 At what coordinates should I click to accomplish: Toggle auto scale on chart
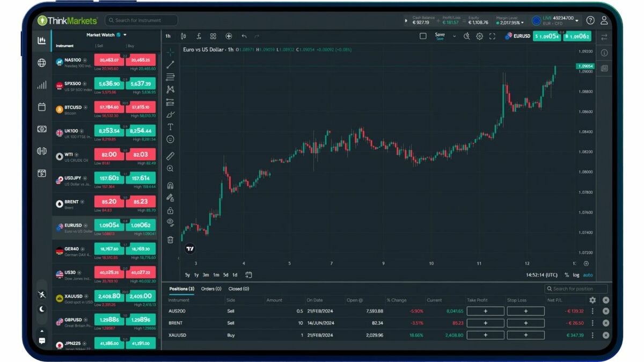pyautogui.click(x=588, y=275)
